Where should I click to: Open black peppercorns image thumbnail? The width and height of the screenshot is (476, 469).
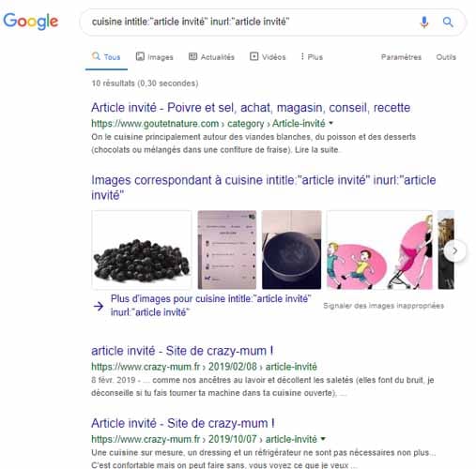pyautogui.click(x=142, y=250)
